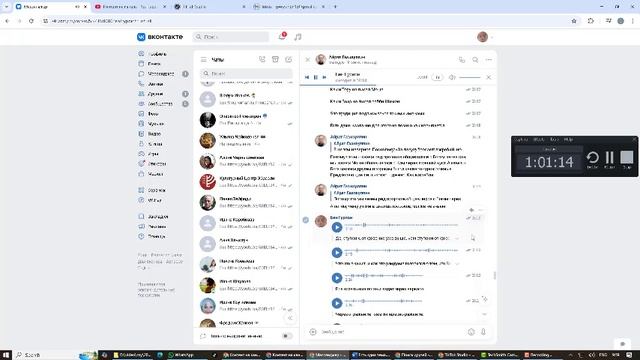Viewport: 640px width, 360px height.
Task: Click the VK global search field at the top
Action: coord(231,37)
